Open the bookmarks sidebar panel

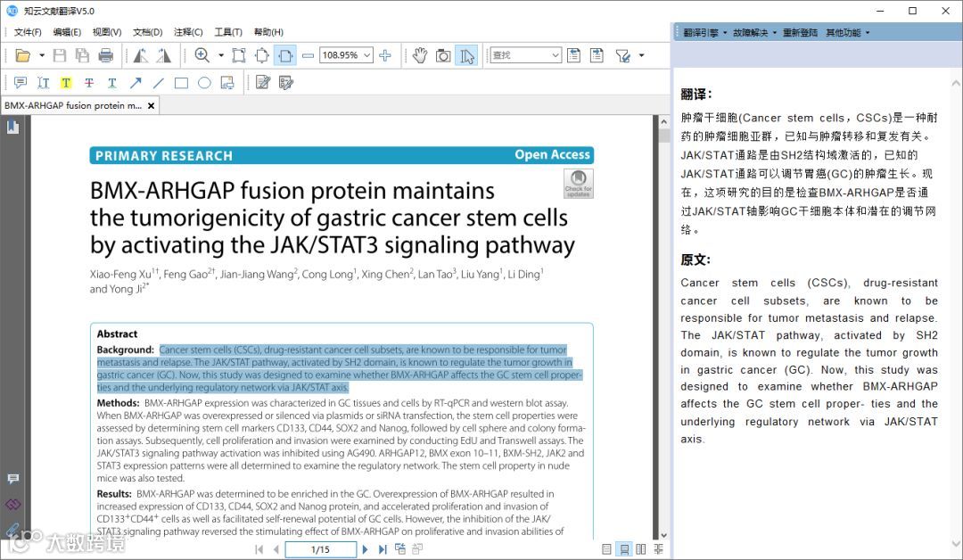tap(12, 128)
